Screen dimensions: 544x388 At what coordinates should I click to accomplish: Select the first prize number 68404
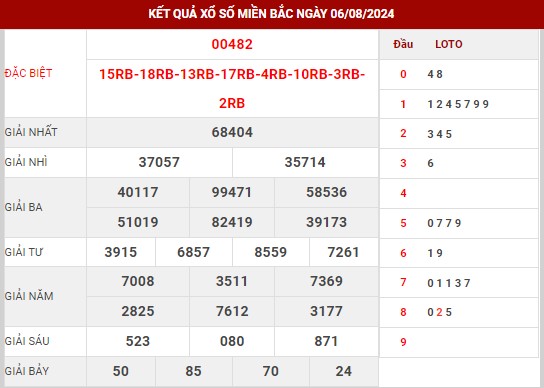point(232,132)
